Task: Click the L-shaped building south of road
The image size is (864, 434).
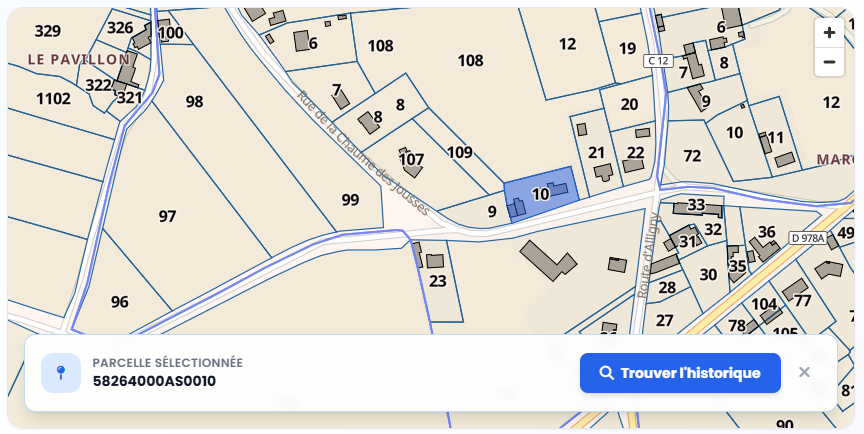Action: 548,260
